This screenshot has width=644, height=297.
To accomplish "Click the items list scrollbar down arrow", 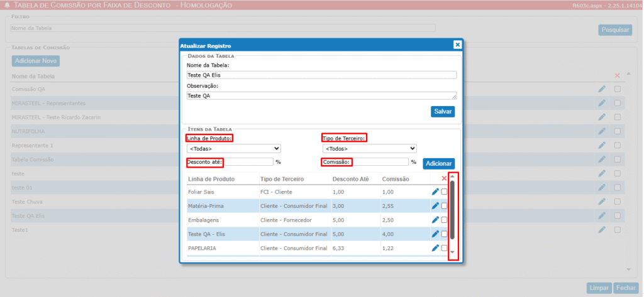I will coord(452,252).
